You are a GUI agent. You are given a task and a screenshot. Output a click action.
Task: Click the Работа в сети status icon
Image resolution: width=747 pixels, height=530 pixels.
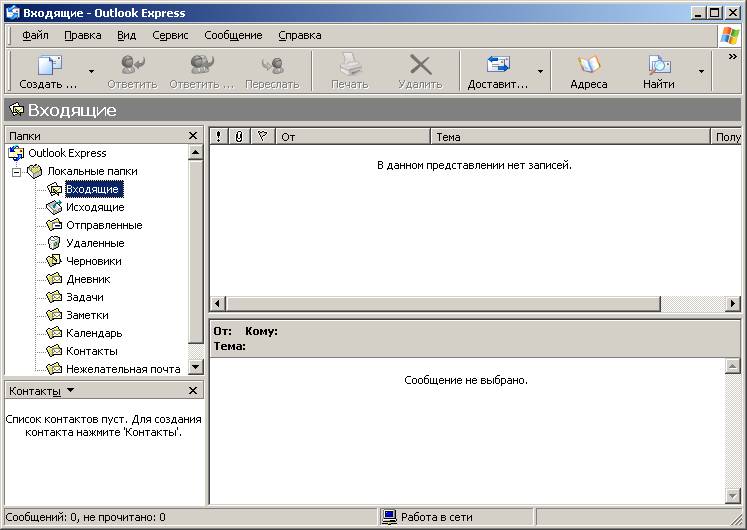coord(389,517)
